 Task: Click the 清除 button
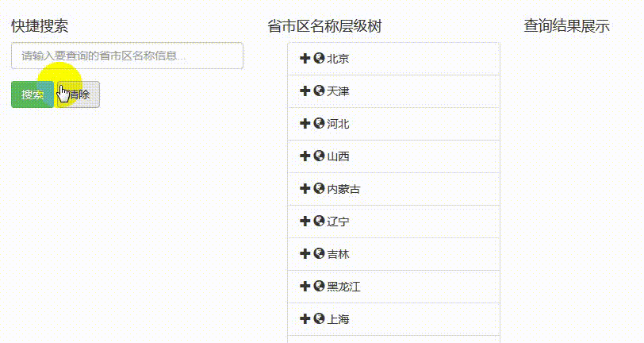[x=79, y=94]
